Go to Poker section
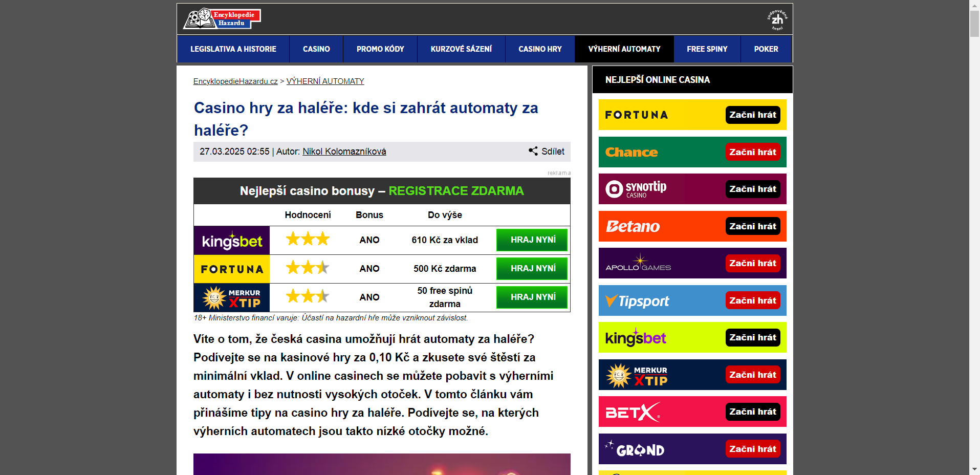 (x=766, y=49)
